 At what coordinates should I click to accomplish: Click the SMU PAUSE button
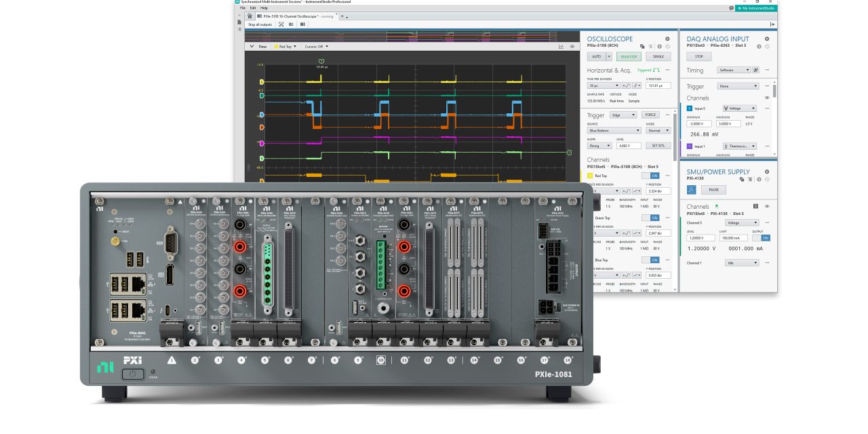click(713, 190)
